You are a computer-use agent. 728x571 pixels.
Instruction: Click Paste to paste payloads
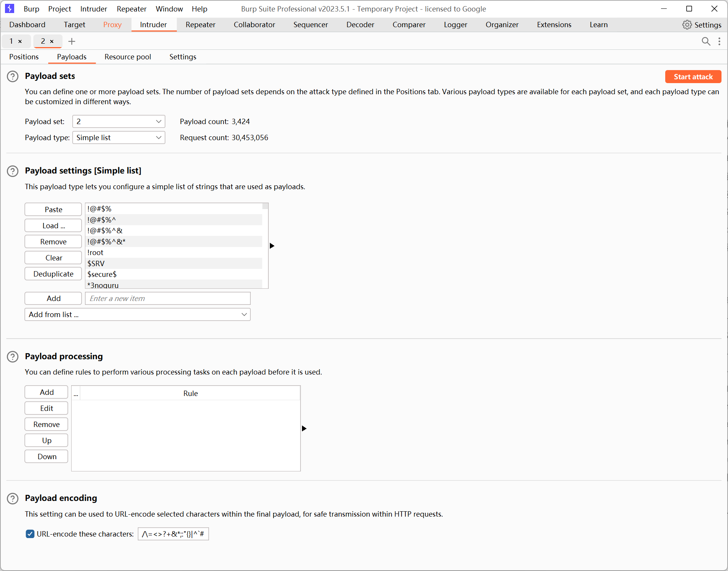coord(53,209)
